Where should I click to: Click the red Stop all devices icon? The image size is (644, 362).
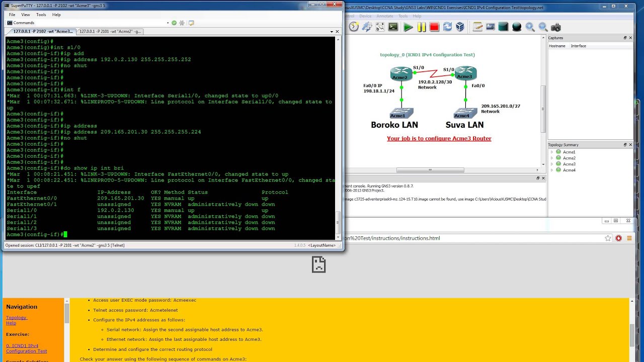[434, 27]
